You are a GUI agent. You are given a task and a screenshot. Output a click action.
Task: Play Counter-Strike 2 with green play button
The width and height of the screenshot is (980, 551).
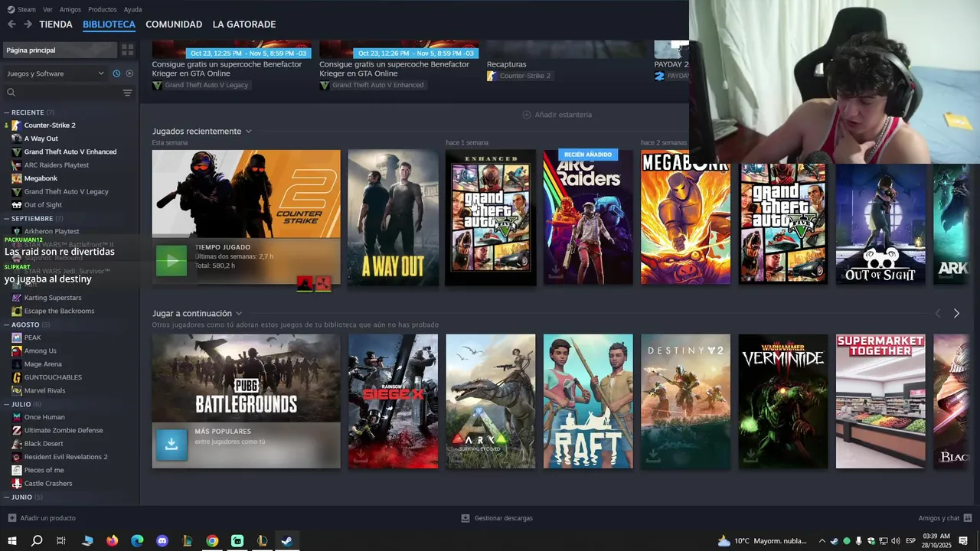point(171,261)
